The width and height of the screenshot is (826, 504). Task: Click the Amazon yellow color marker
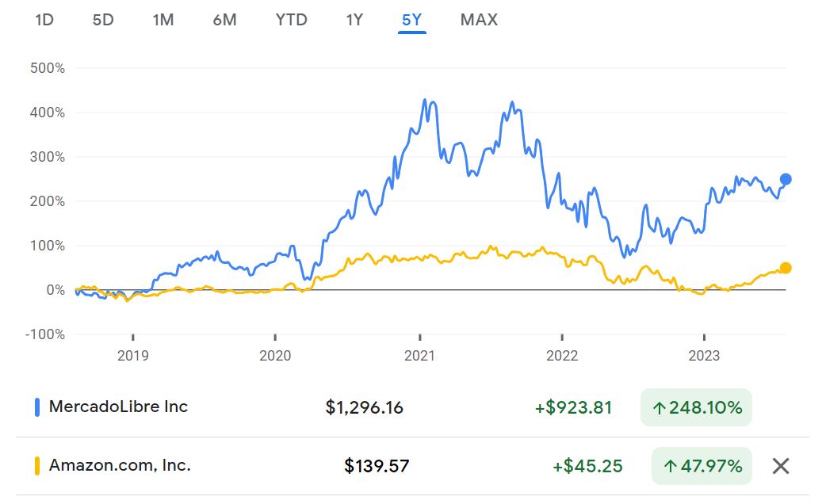(x=36, y=466)
